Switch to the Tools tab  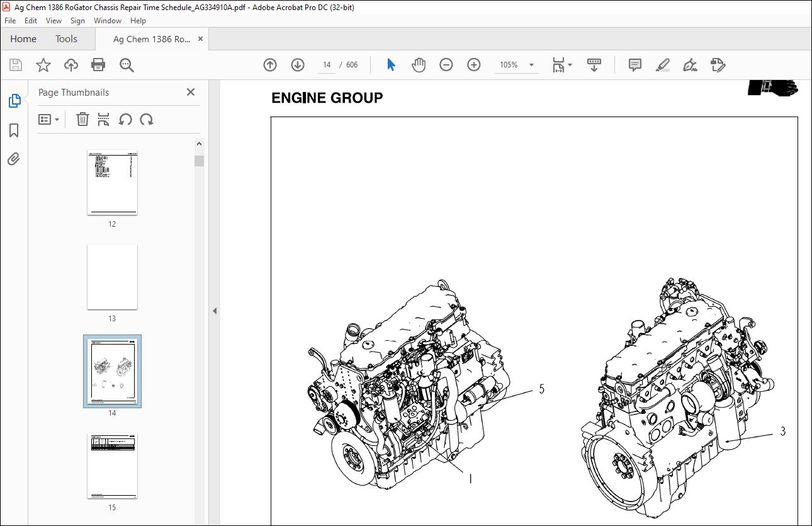pos(66,39)
